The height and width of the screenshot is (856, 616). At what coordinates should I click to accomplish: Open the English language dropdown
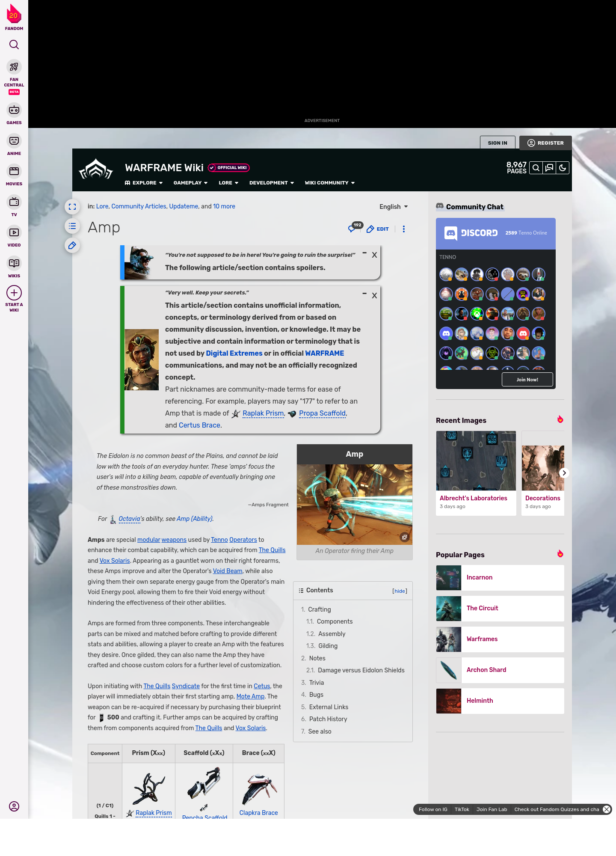point(394,207)
